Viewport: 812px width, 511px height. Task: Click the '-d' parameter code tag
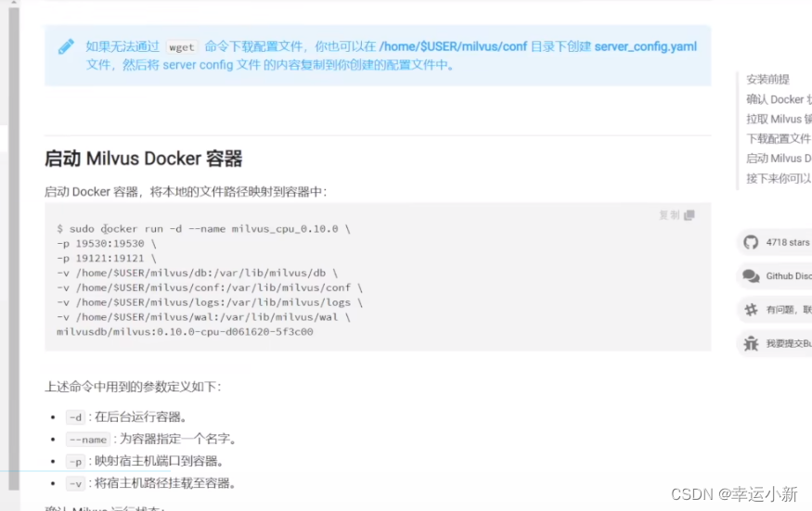[x=75, y=417]
